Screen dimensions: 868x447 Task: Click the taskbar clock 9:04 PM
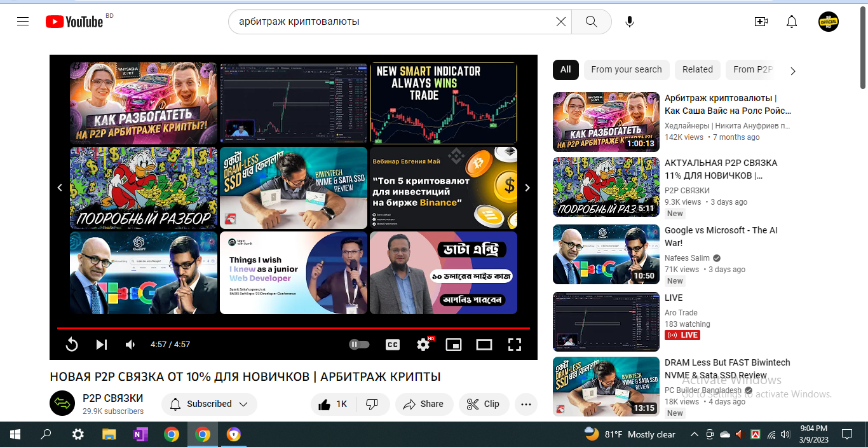[x=814, y=434]
